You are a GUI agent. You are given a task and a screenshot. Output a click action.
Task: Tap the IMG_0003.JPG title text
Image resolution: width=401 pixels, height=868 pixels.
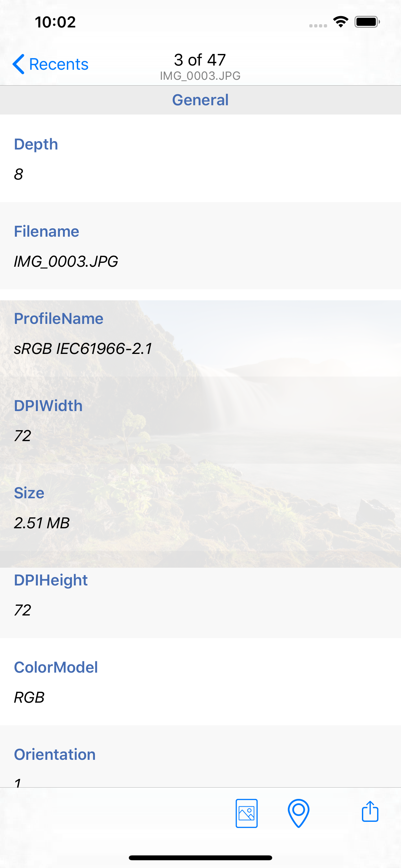pos(200,76)
